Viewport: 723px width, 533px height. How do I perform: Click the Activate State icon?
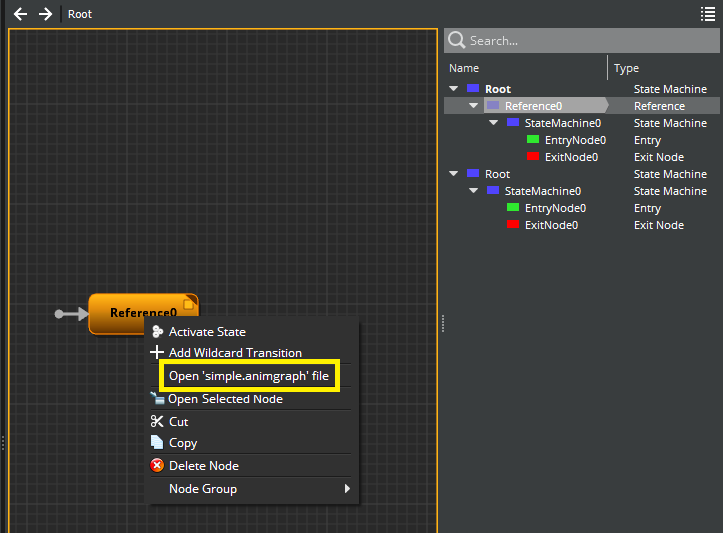click(157, 332)
